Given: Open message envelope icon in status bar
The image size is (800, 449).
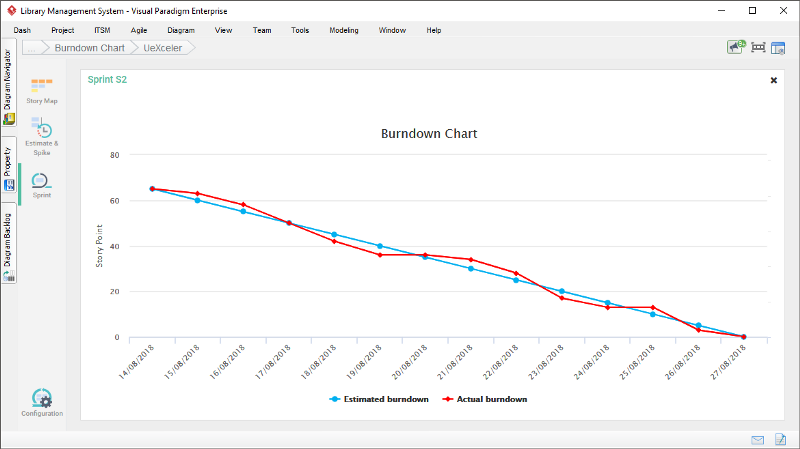Looking at the screenshot, I should pyautogui.click(x=758, y=440).
